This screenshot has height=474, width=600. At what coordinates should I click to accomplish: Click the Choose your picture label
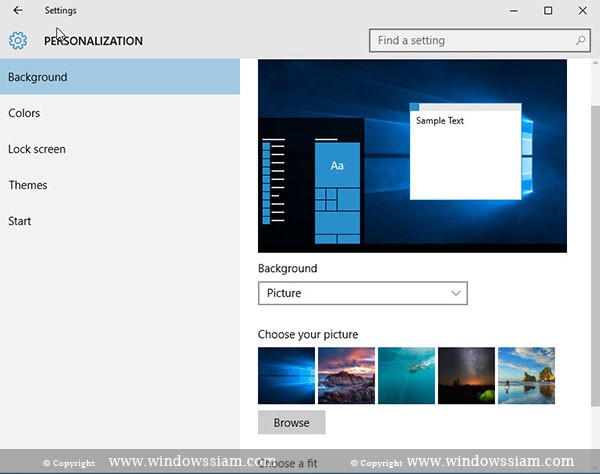click(x=308, y=334)
